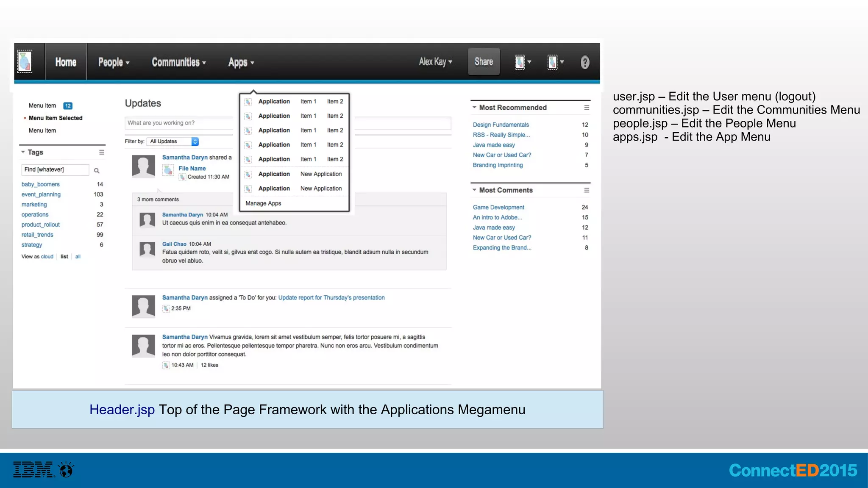This screenshot has width=868, height=488.
Task: Click icon next to 2:35 PM timestamp
Action: [x=166, y=309]
